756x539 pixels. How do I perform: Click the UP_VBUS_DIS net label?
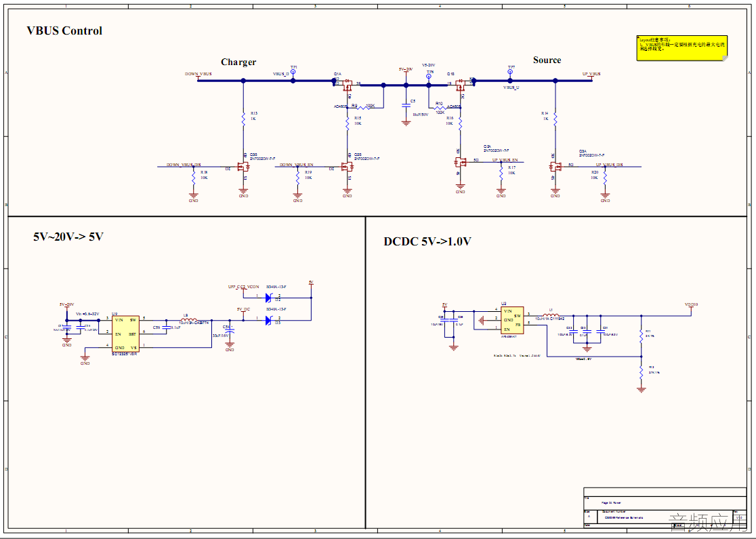point(609,165)
